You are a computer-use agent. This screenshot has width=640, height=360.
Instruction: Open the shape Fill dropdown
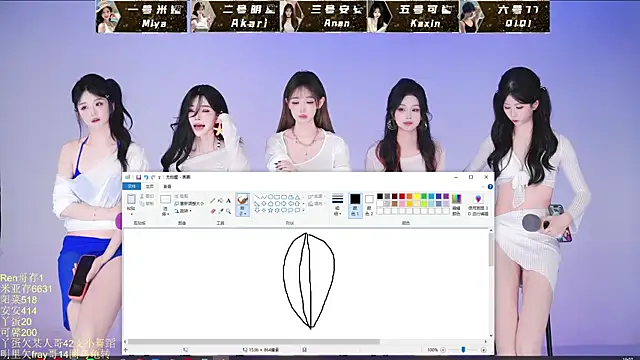tap(317, 204)
